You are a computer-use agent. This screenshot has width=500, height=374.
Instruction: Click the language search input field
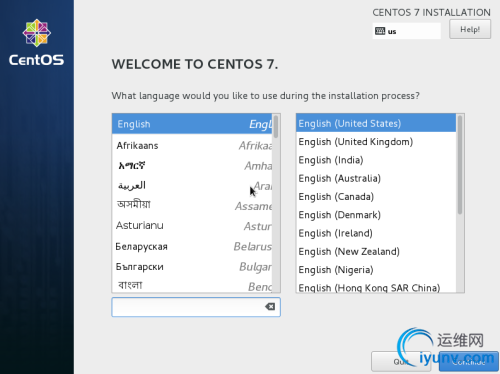196,307
